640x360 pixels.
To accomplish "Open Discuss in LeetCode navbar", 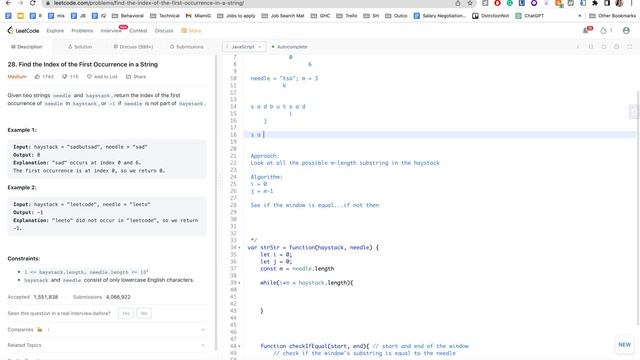I will pyautogui.click(x=164, y=31).
